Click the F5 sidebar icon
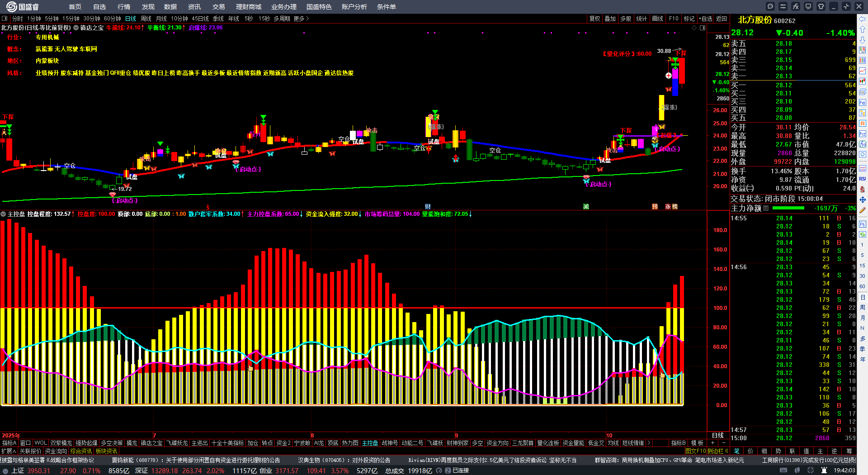 coord(863,224)
